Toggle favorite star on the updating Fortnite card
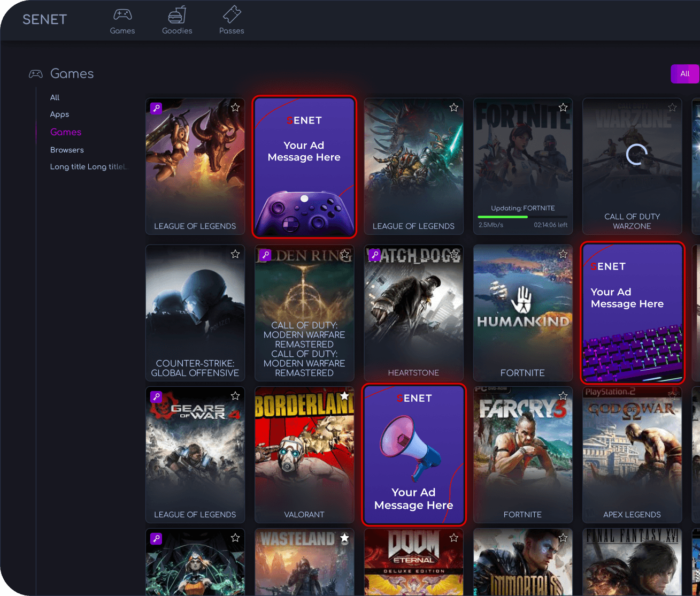Viewport: 700px width, 596px height. pyautogui.click(x=563, y=108)
